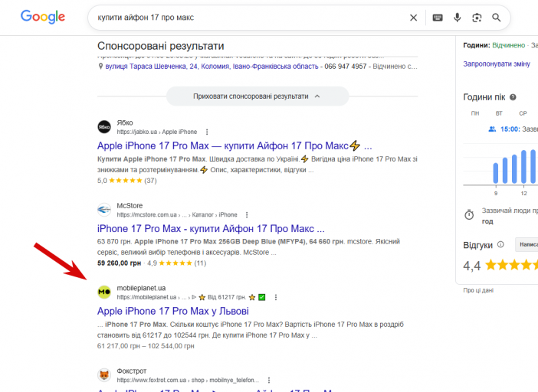Click the McStore site name text
Screen dimensions: 538x392
[x=130, y=206]
